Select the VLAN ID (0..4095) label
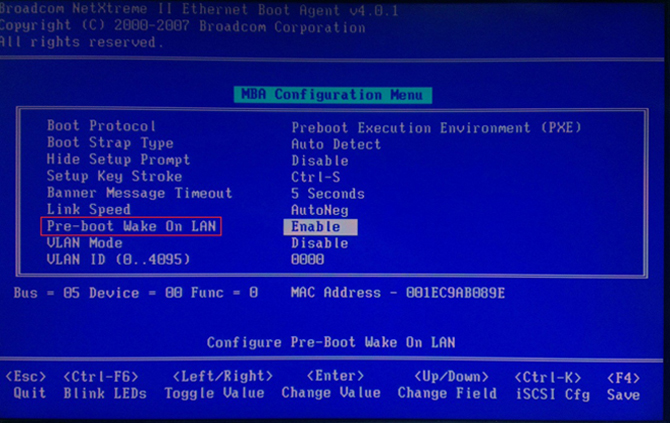670x423 pixels. coord(118,259)
